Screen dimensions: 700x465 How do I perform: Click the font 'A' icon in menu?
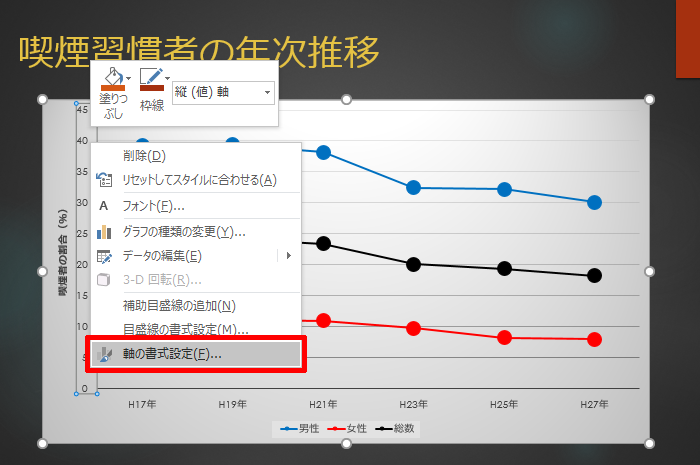click(104, 206)
